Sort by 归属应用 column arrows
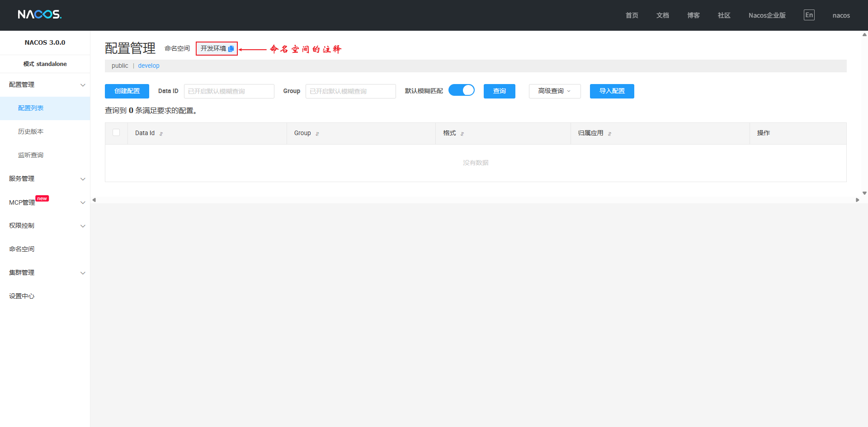This screenshot has width=868, height=427. (609, 134)
